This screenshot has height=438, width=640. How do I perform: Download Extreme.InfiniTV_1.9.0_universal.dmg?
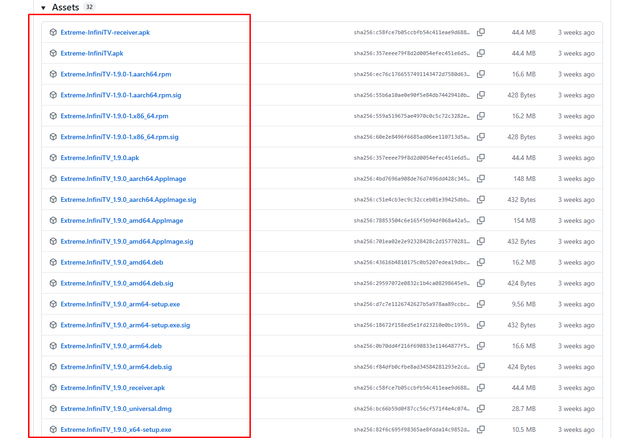[x=116, y=409]
